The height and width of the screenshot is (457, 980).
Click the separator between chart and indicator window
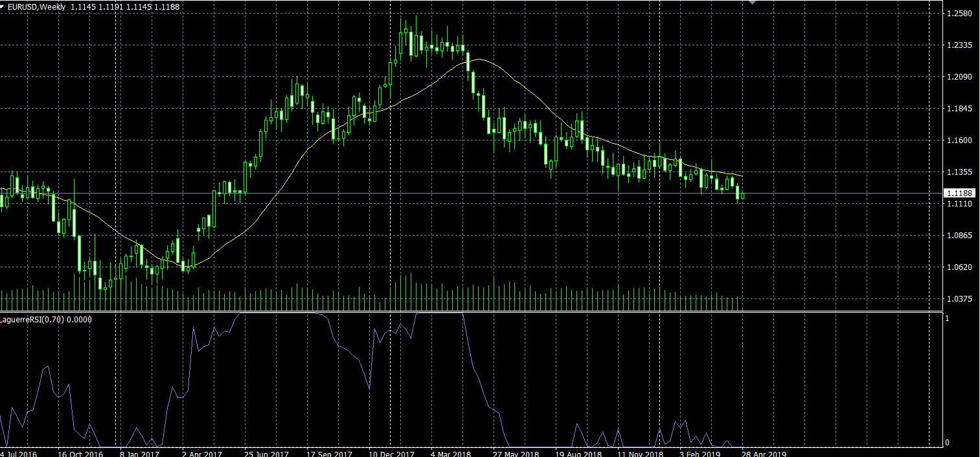pos(453,311)
